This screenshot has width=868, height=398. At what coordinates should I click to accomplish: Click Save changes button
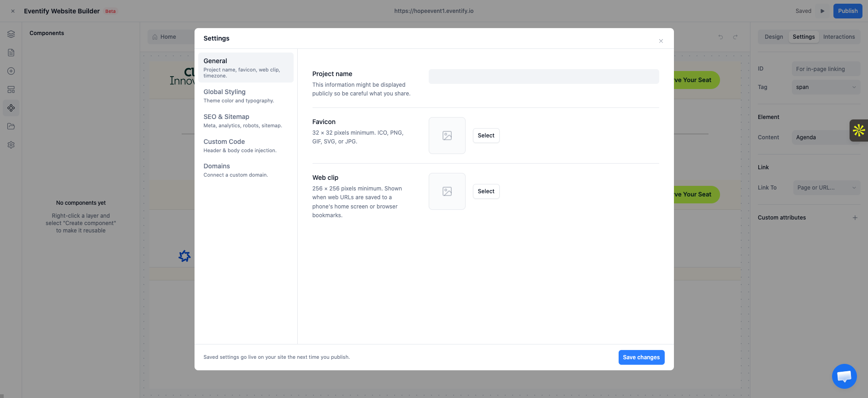click(x=641, y=357)
